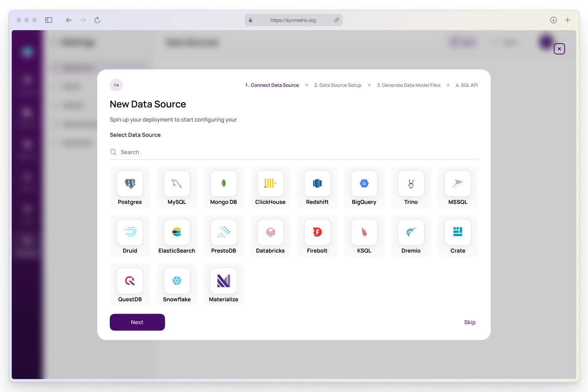Viewport: 588px width, 392px height.
Task: Click the synmetrix.org address bar
Action: click(x=294, y=20)
